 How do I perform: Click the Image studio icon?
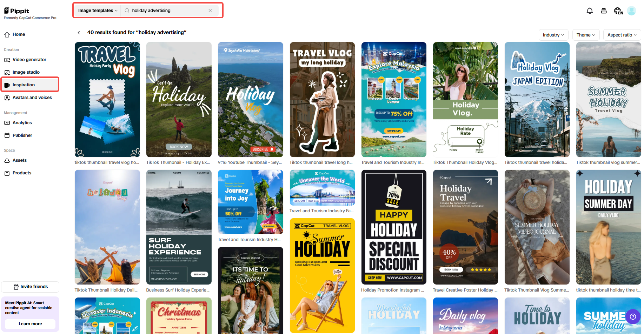tap(7, 72)
